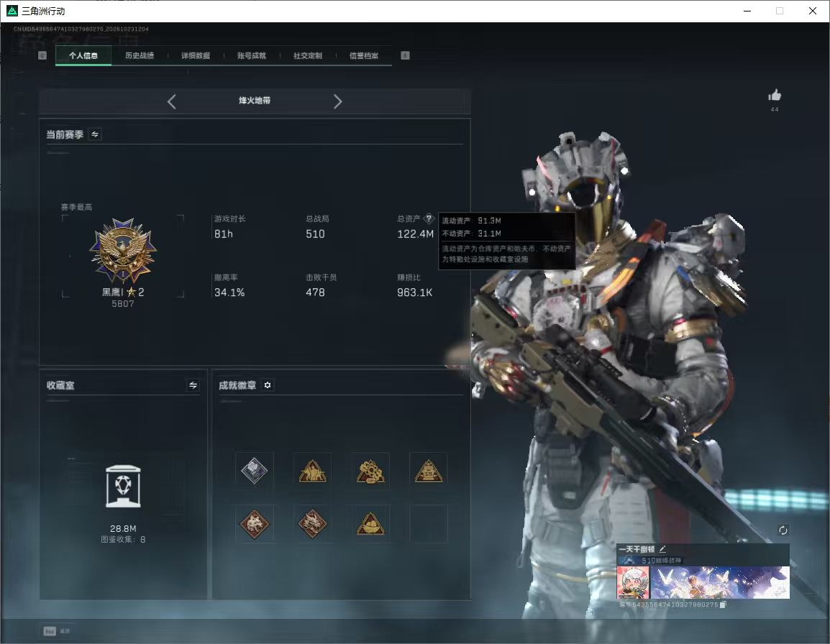Edit the player name with pencil icon
This screenshot has width=830, height=644.
pos(662,549)
